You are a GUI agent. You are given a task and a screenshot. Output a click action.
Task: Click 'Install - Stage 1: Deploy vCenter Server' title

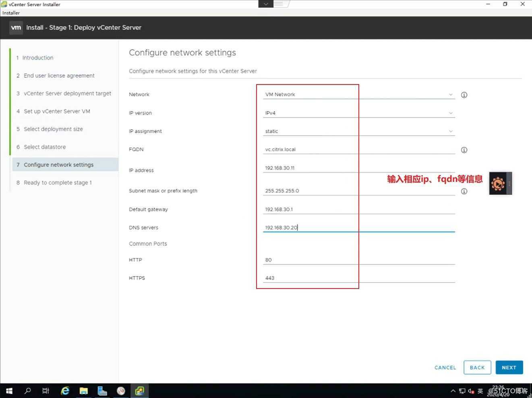tap(84, 28)
